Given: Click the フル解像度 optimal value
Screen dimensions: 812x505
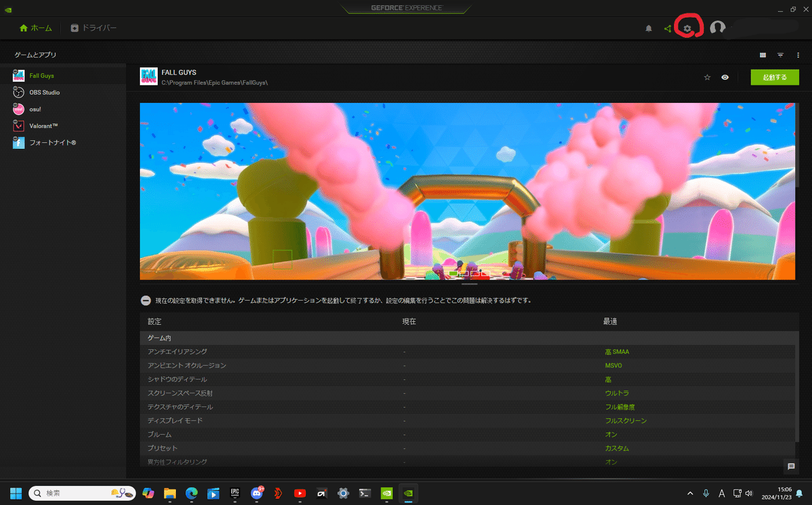Looking at the screenshot, I should [620, 407].
